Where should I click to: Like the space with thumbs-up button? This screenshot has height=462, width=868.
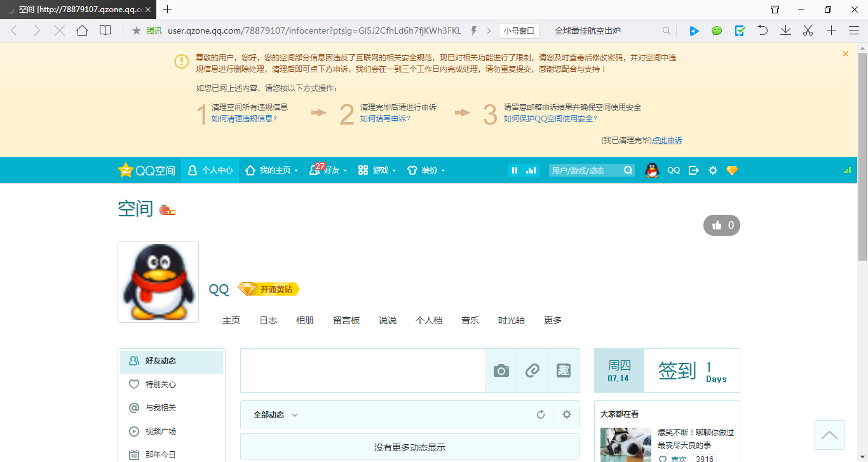[722, 225]
